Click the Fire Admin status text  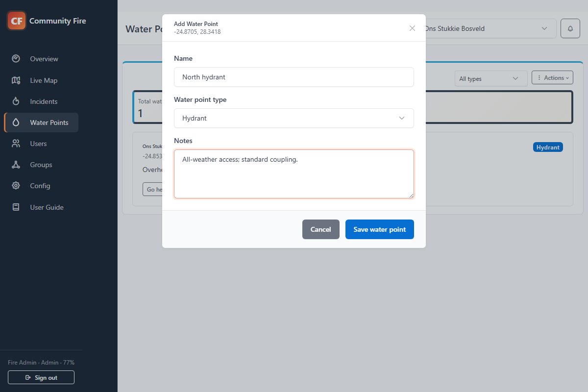pyautogui.click(x=41, y=363)
